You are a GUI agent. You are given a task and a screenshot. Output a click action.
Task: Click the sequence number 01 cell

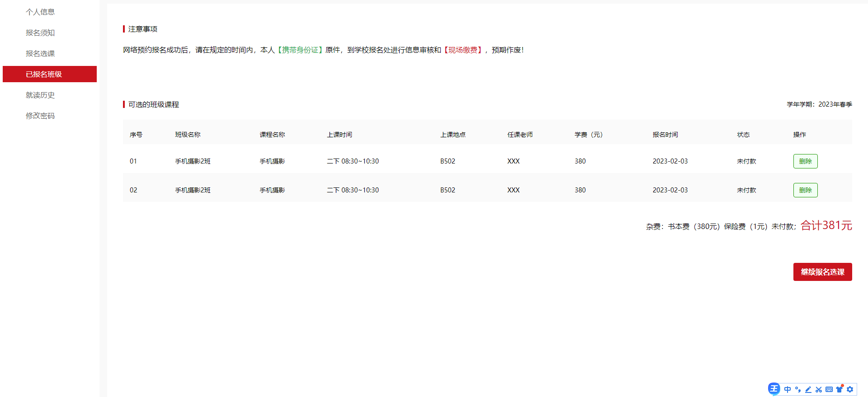tap(133, 161)
